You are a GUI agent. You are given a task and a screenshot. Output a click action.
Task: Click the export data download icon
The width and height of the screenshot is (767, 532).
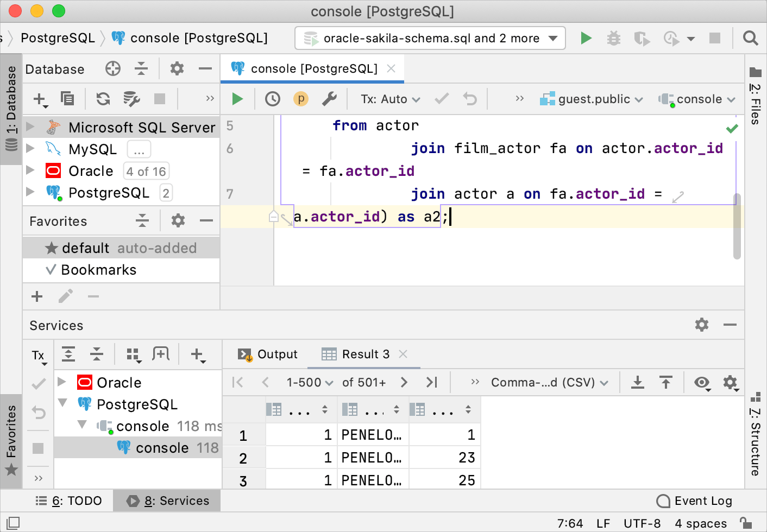(x=638, y=383)
